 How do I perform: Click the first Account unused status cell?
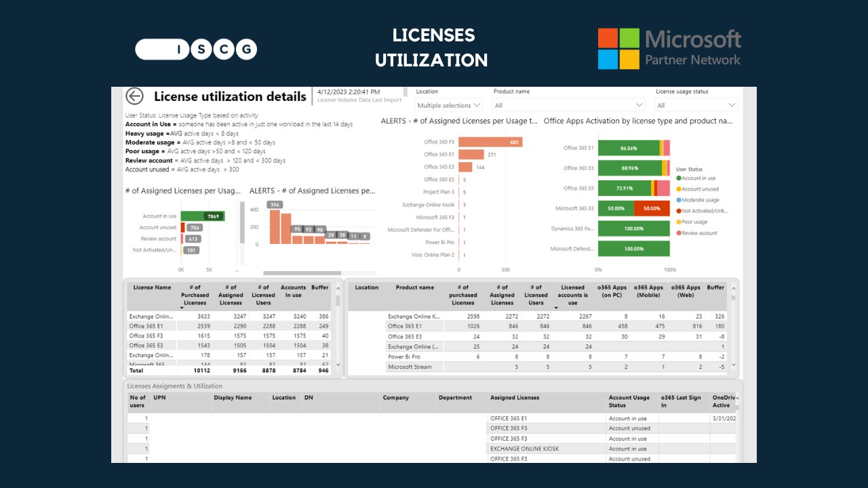[x=629, y=428]
